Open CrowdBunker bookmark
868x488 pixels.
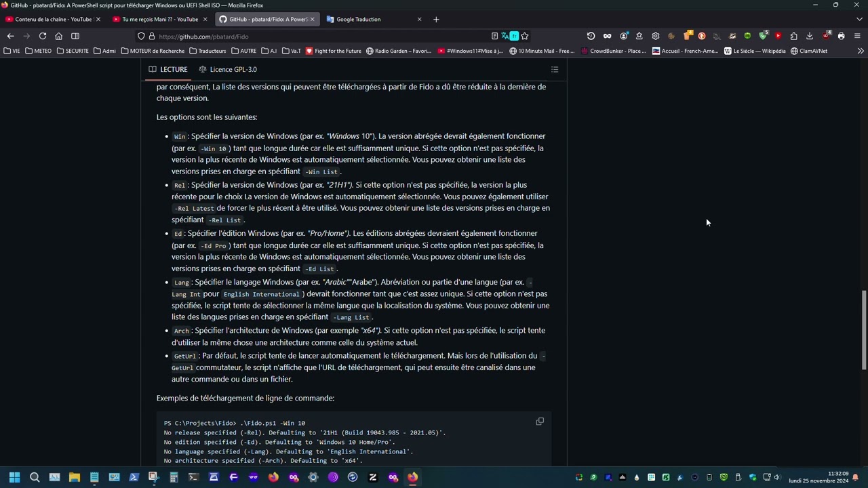(614, 51)
